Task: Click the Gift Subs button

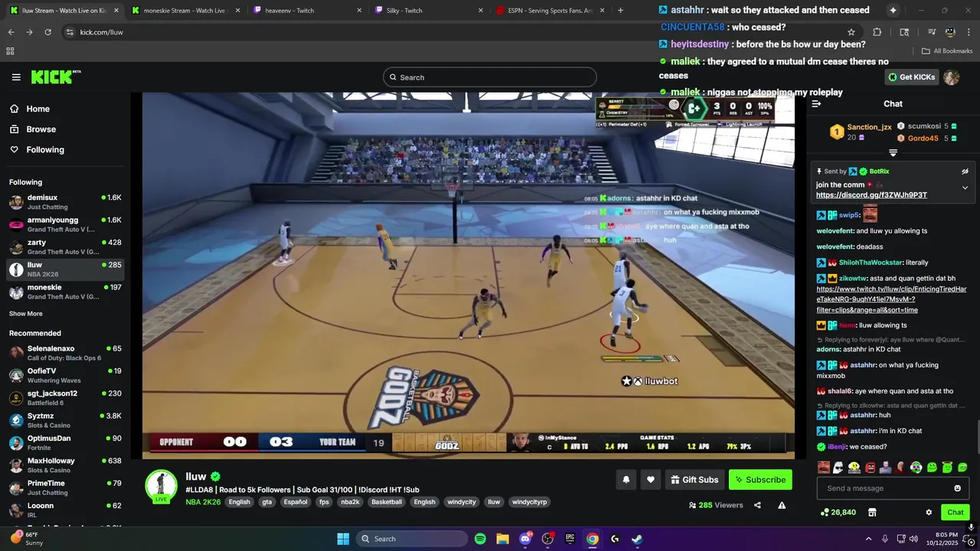Action: point(694,480)
